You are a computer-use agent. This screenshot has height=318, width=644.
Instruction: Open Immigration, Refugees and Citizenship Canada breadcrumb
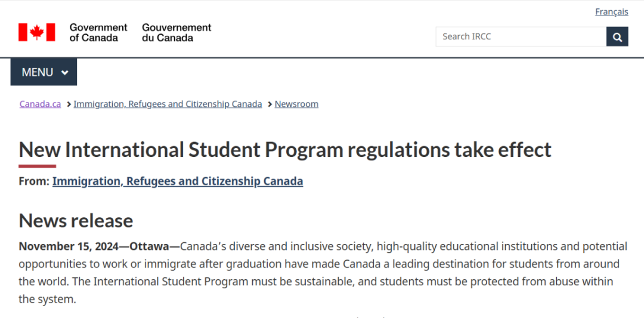coord(168,104)
